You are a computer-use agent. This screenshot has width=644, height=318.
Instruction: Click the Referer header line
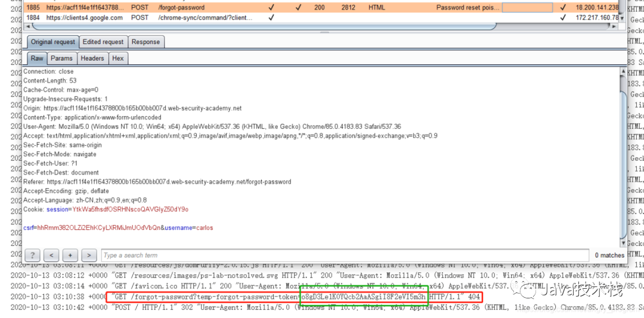click(157, 182)
